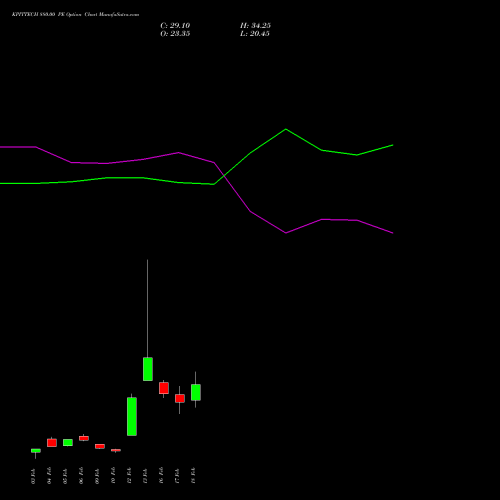
Task: Click the green 05 Feb candle
Action: 68,442
